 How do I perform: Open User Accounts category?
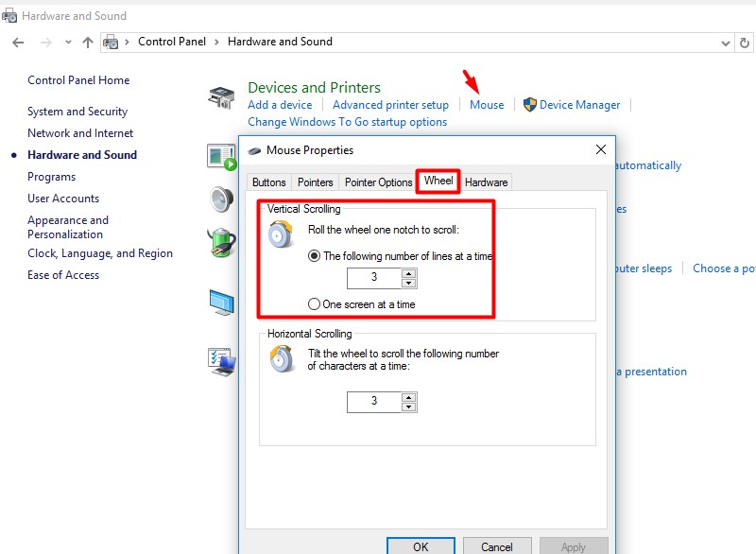pyautogui.click(x=63, y=199)
